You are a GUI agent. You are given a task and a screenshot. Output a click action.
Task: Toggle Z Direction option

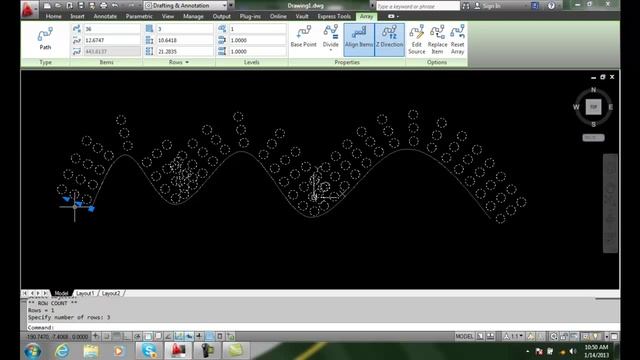tap(389, 40)
